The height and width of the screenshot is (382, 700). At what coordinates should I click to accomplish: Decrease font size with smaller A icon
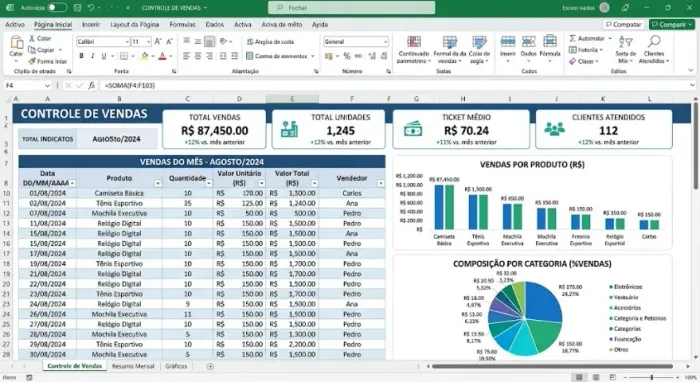[x=169, y=42]
